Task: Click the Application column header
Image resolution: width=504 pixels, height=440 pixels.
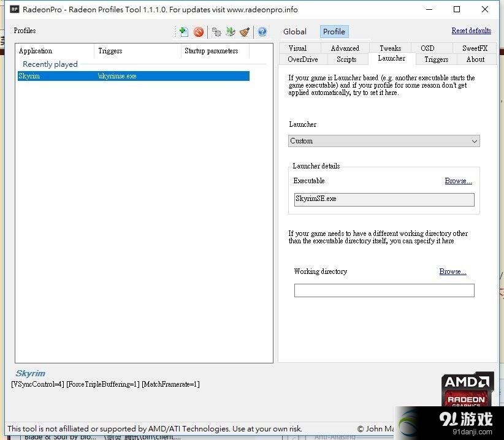Action: (x=55, y=51)
